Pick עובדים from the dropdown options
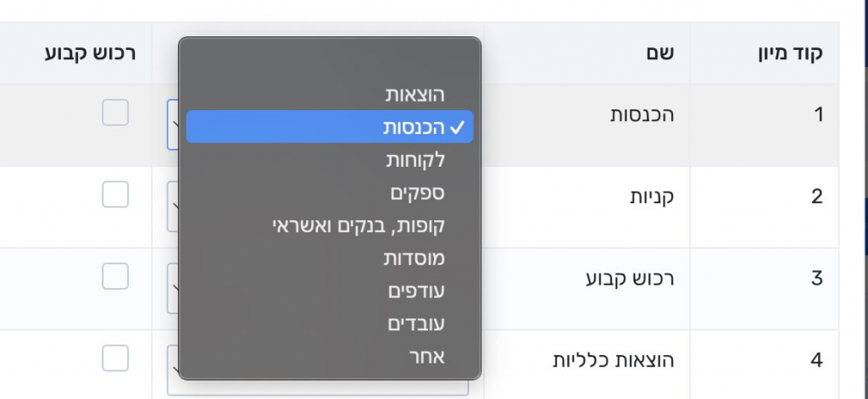The width and height of the screenshot is (868, 399). 415,324
